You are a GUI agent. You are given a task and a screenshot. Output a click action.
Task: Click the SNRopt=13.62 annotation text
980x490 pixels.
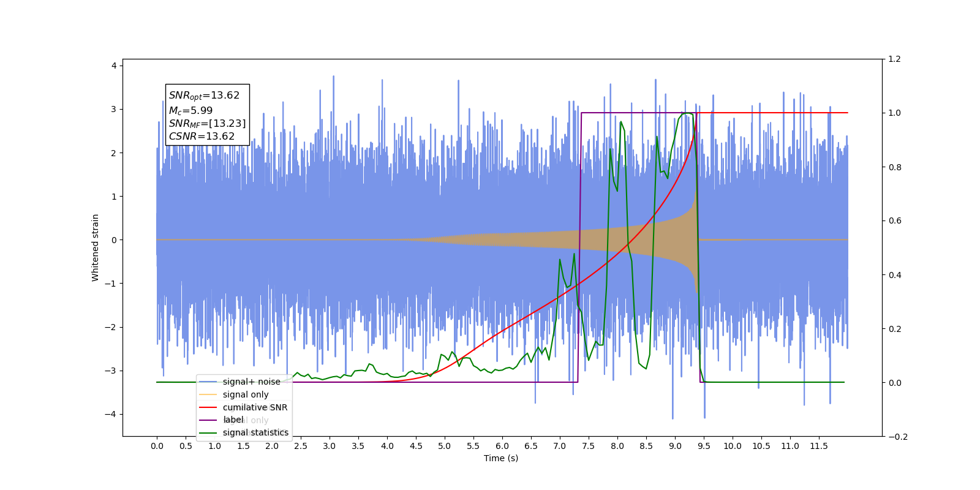204,96
